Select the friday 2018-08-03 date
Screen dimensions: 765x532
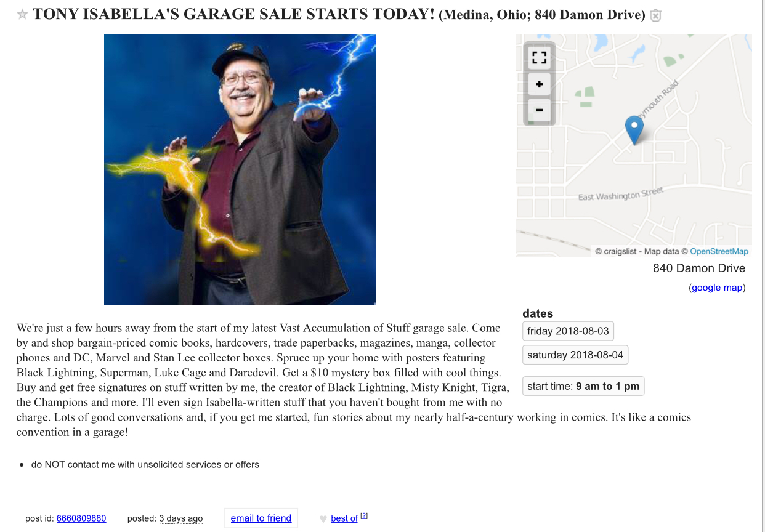pos(568,331)
